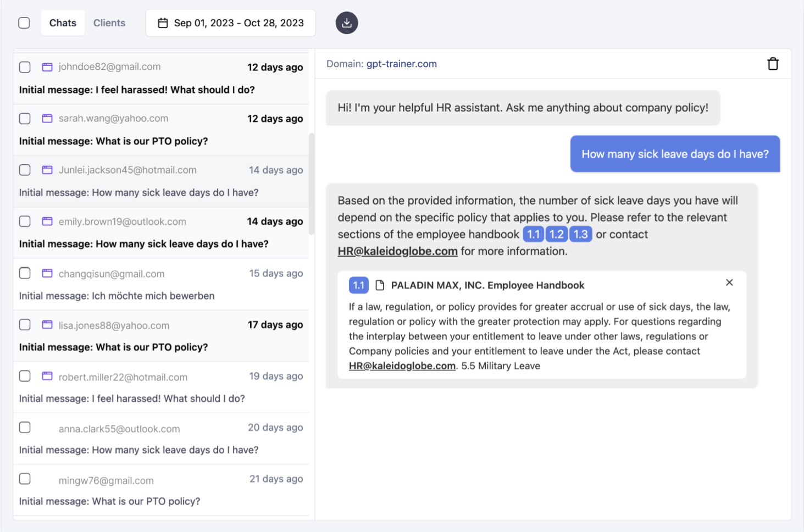Check the mingw76@gmail.com chat checkbox
804x532 pixels.
25,479
